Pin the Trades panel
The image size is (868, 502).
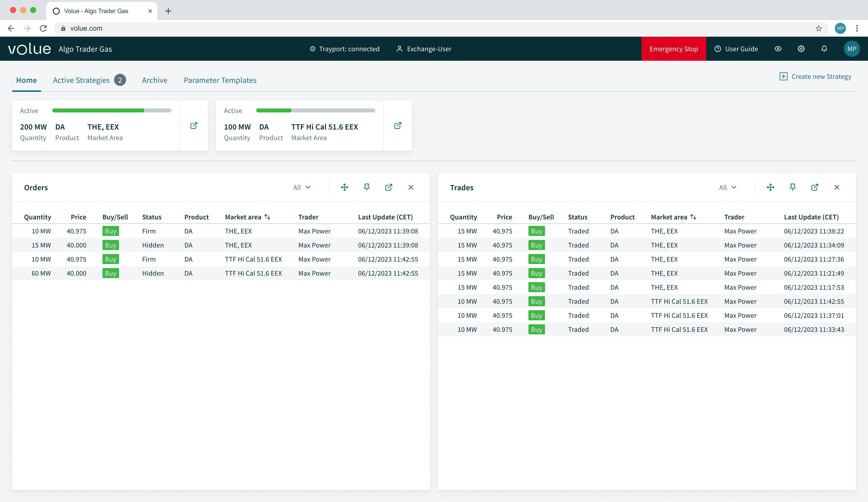pyautogui.click(x=793, y=187)
